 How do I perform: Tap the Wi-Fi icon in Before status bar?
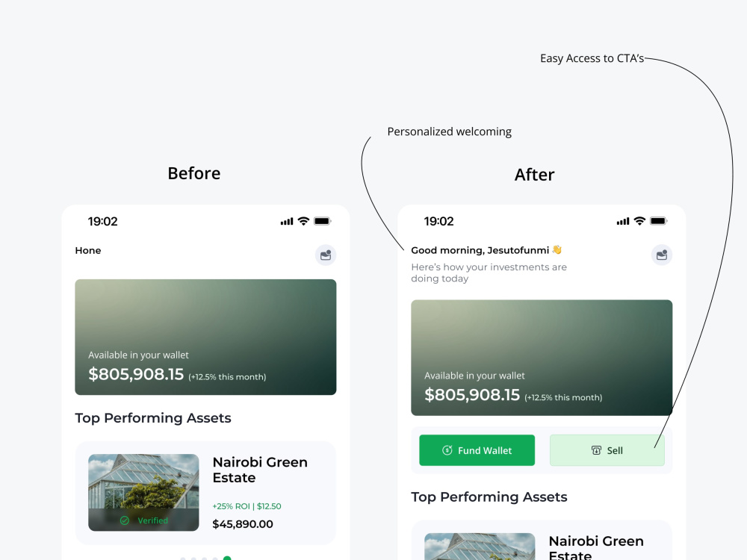303,221
